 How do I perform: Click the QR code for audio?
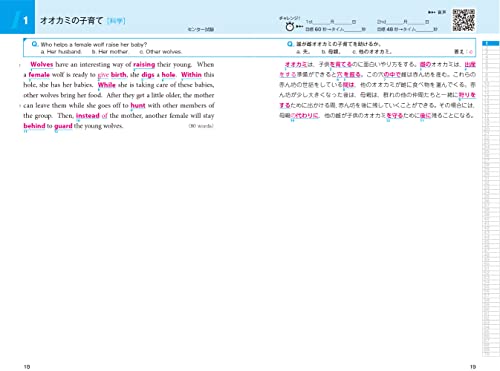[463, 20]
